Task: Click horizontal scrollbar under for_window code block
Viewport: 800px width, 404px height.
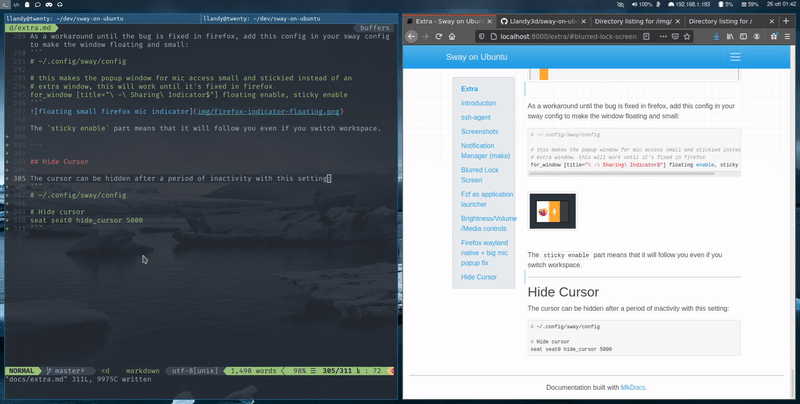Action: 621,173
